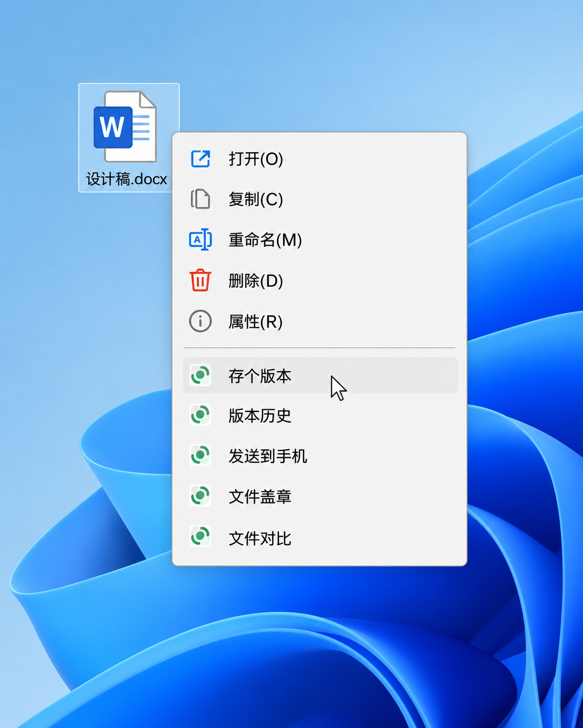
Task: Choose 打开(O) from the context menu
Action: click(320, 159)
